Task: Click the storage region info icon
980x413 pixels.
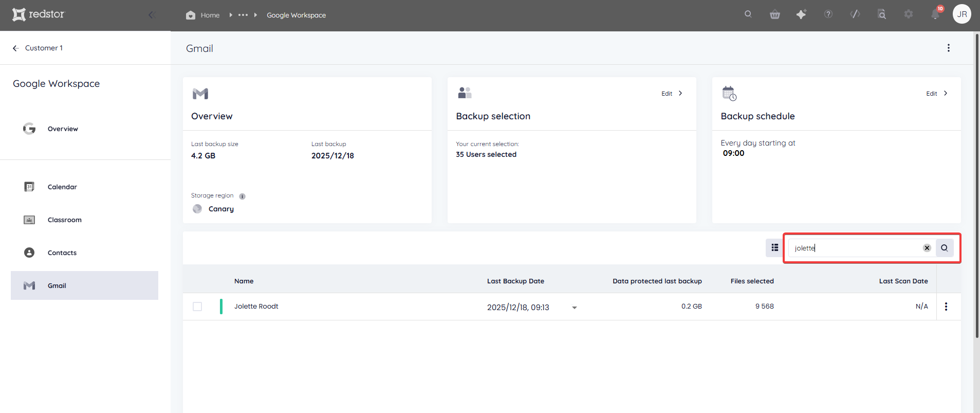Action: click(x=242, y=196)
